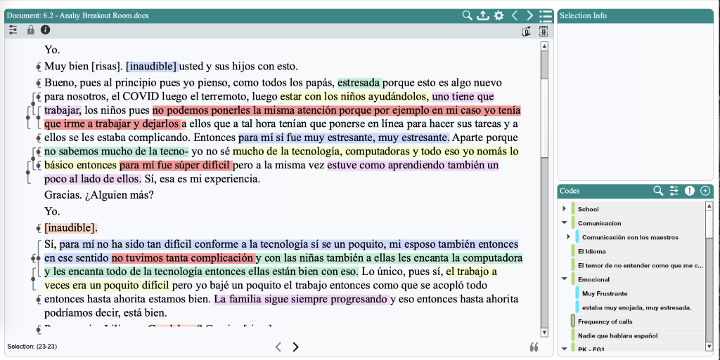Toggle the document filter sliders icon
720x360 pixels.
click(x=13, y=30)
